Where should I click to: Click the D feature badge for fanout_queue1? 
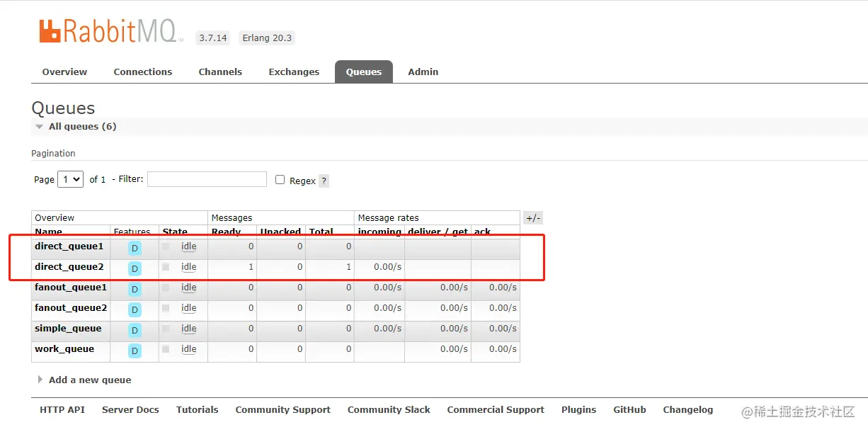pos(135,289)
